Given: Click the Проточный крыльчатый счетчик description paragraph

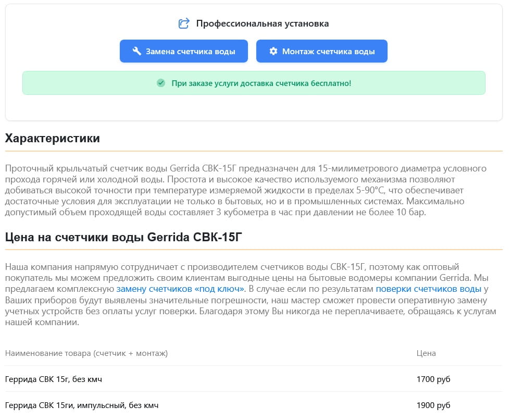Looking at the screenshot, I should pyautogui.click(x=246, y=190).
